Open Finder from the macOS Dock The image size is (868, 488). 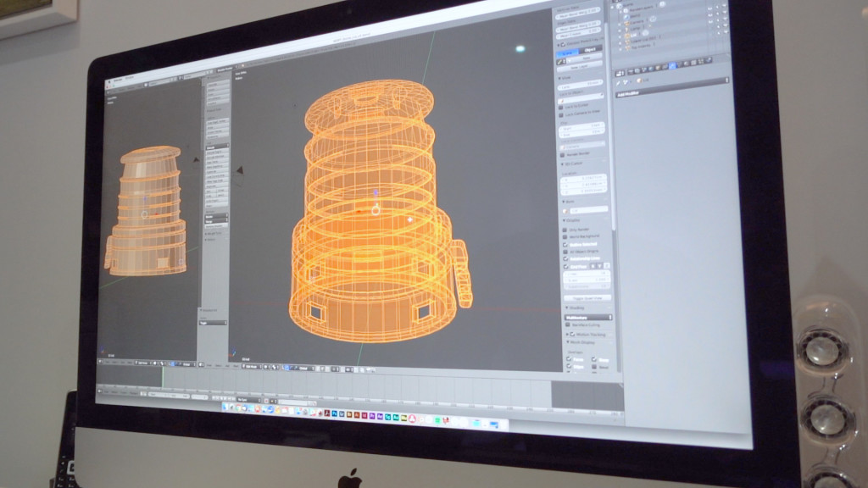click(227, 408)
